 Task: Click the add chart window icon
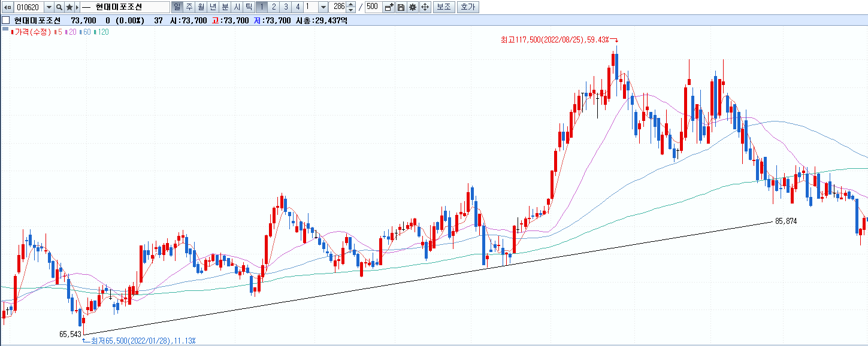click(389, 7)
